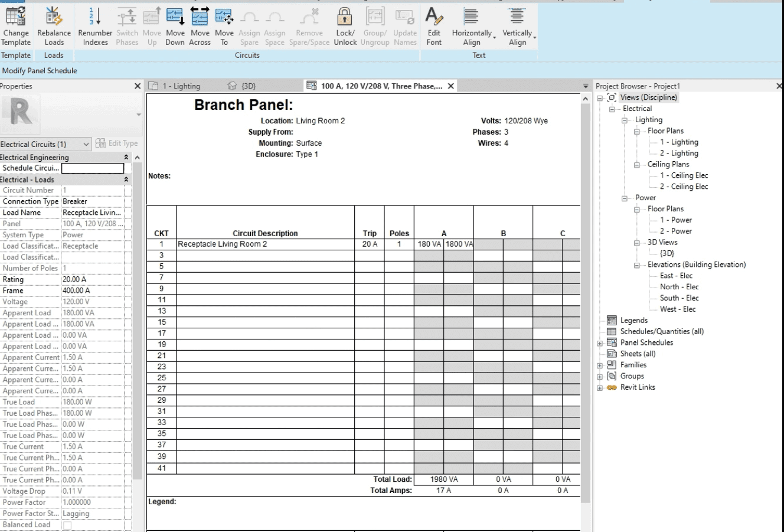This screenshot has height=532, width=784.
Task: Select 2 - Power floor plan in browser
Action: pos(677,231)
